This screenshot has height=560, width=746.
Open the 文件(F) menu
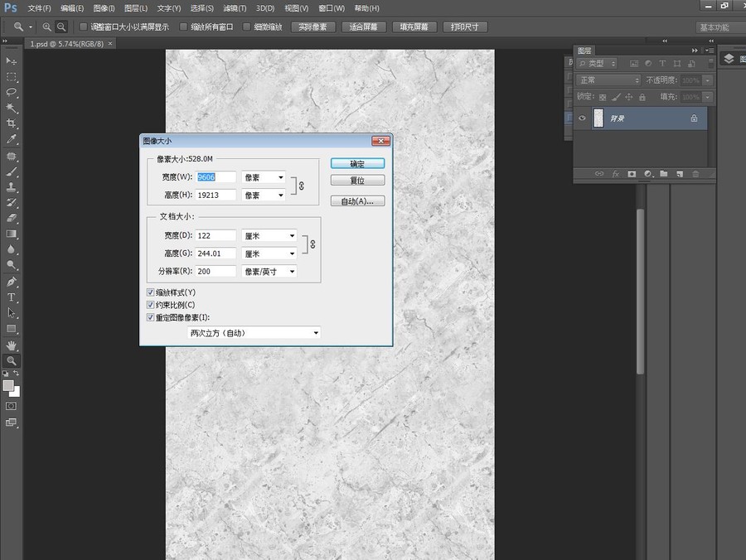point(39,8)
